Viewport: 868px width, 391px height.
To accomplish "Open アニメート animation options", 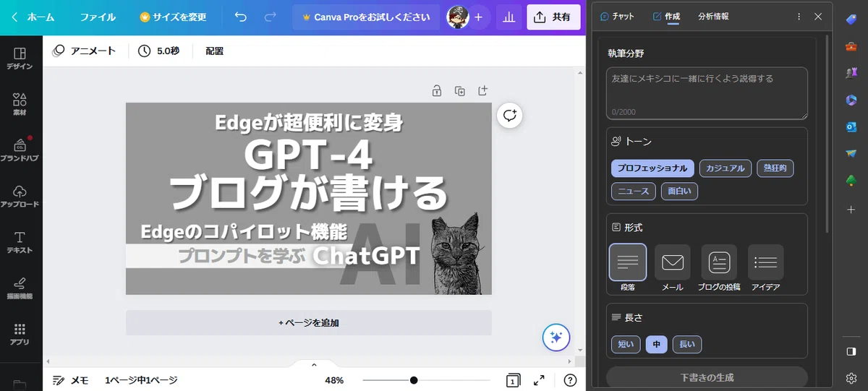I will tap(84, 51).
